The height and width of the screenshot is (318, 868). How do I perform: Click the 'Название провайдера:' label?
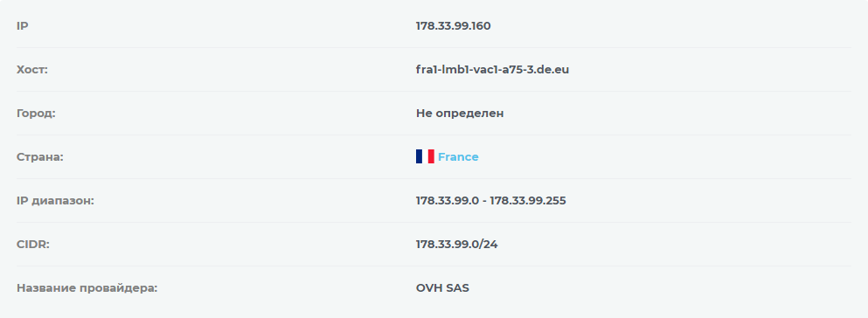(87, 288)
